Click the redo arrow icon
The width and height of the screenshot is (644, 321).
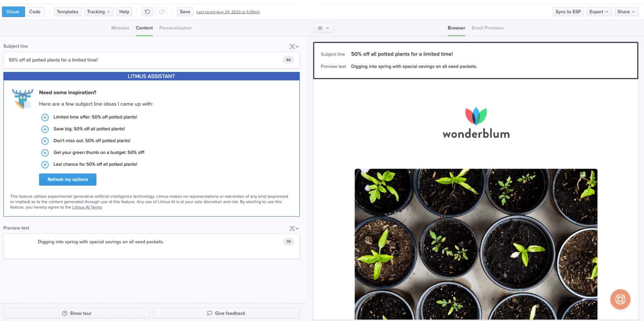(162, 12)
